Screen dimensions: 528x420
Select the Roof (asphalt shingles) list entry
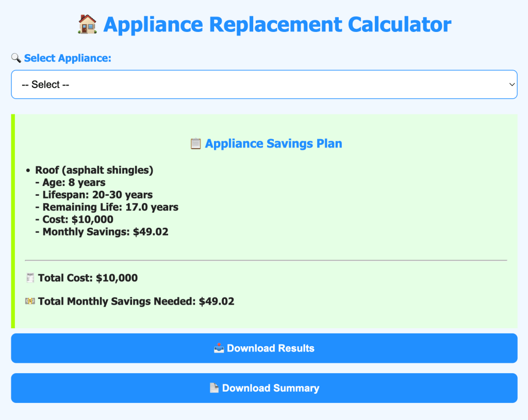94,170
